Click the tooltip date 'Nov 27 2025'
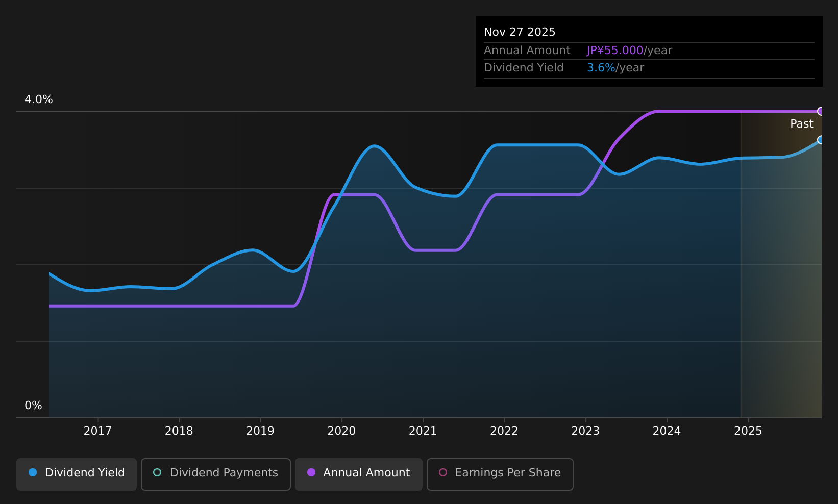This screenshot has height=504, width=838. click(x=520, y=32)
